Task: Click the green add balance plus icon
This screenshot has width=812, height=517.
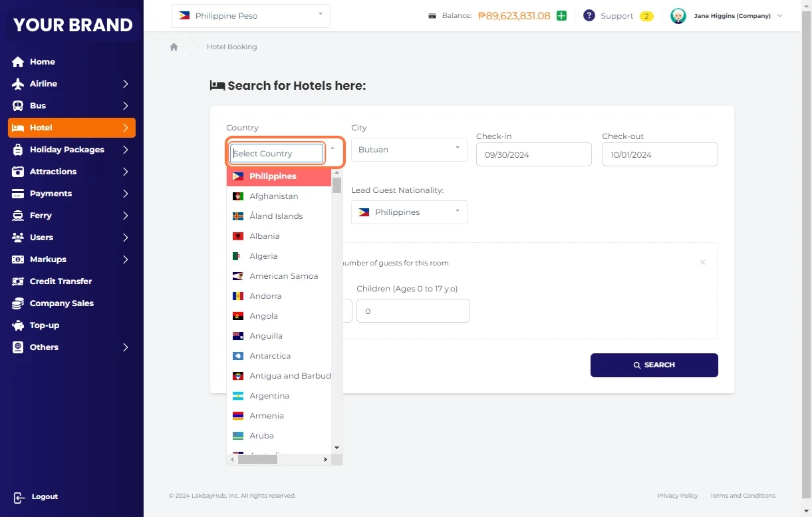Action: pos(561,16)
